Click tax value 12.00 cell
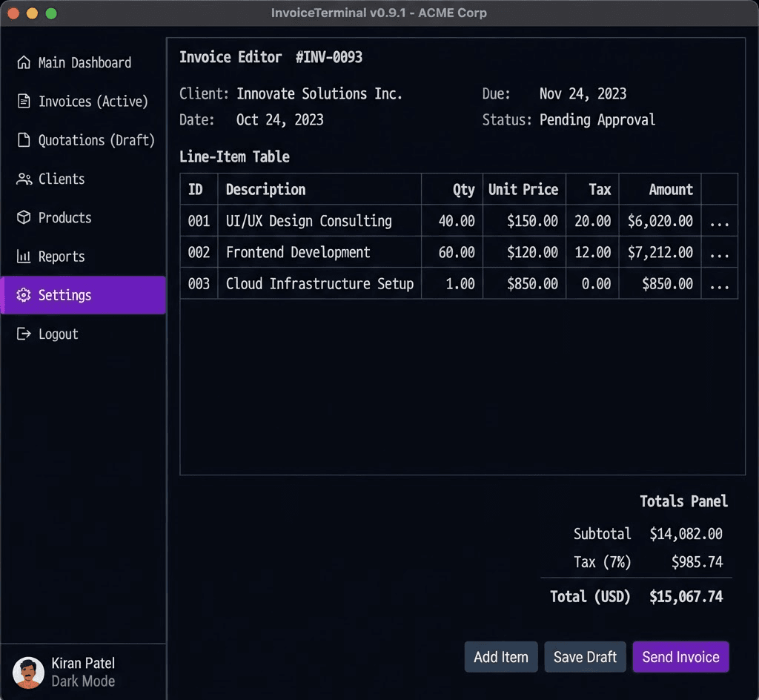This screenshot has width=759, height=700. (x=592, y=252)
